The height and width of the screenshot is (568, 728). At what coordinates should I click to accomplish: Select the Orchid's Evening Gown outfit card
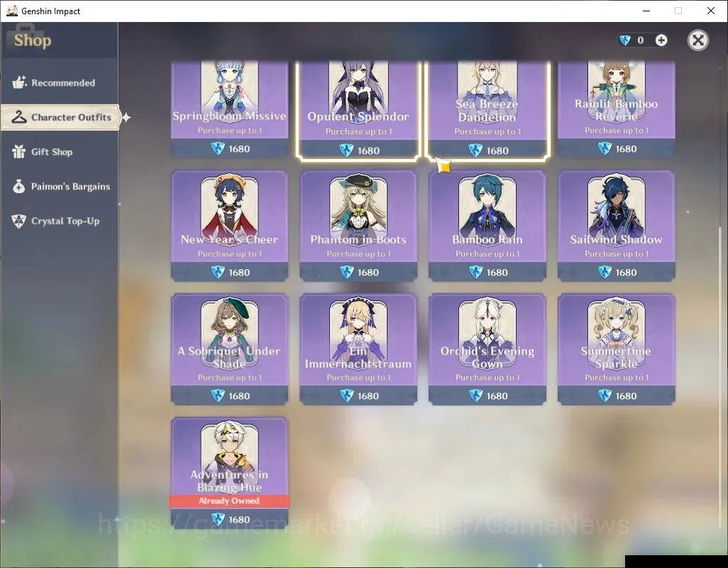click(x=487, y=349)
